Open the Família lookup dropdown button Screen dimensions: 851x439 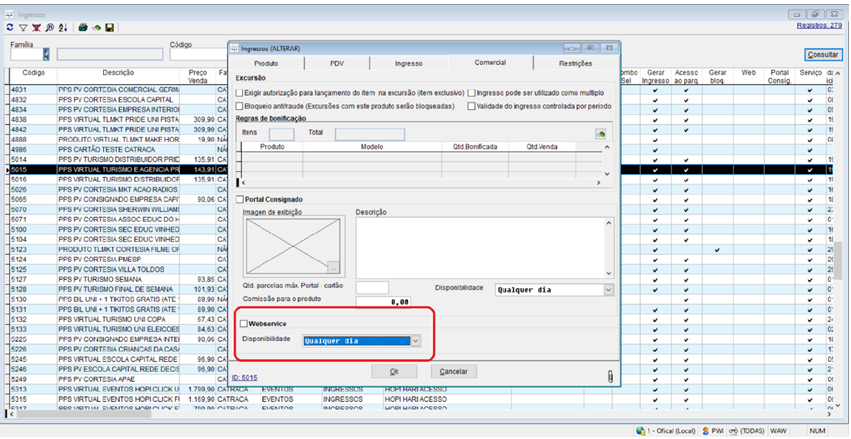coord(46,55)
